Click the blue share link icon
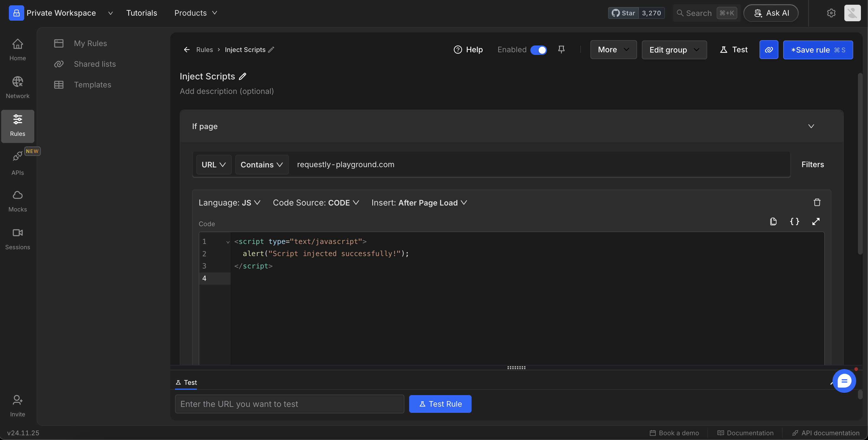 click(769, 50)
